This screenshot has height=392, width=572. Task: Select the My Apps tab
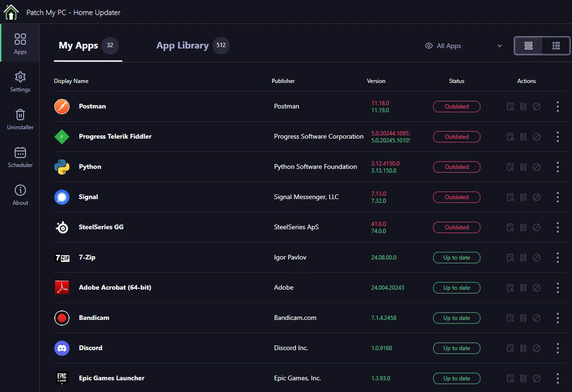point(88,46)
